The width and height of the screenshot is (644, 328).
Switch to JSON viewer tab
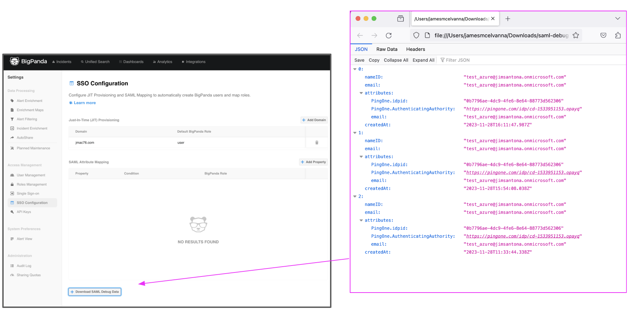pos(361,49)
